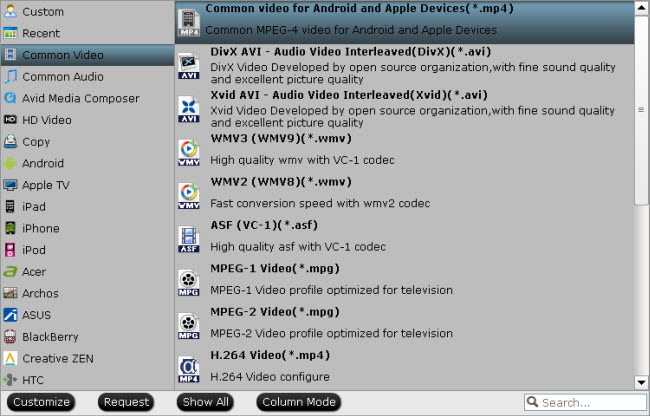This screenshot has width=650, height=416.
Task: Click "H.264 Video configure" description
Action: (x=270, y=377)
